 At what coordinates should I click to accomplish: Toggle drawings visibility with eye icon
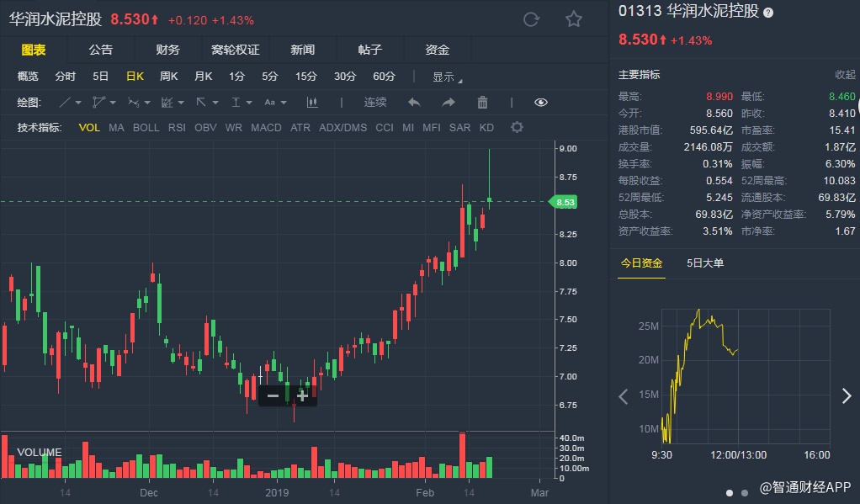pos(541,103)
